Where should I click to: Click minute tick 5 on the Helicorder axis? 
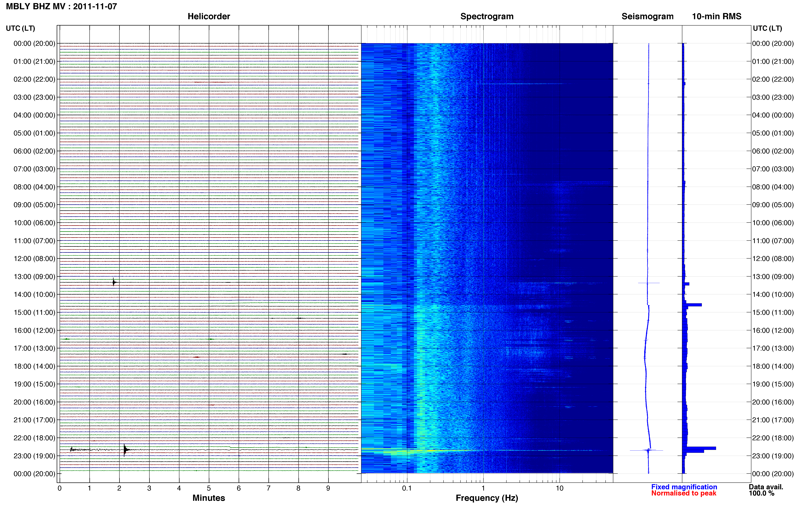pyautogui.click(x=209, y=488)
